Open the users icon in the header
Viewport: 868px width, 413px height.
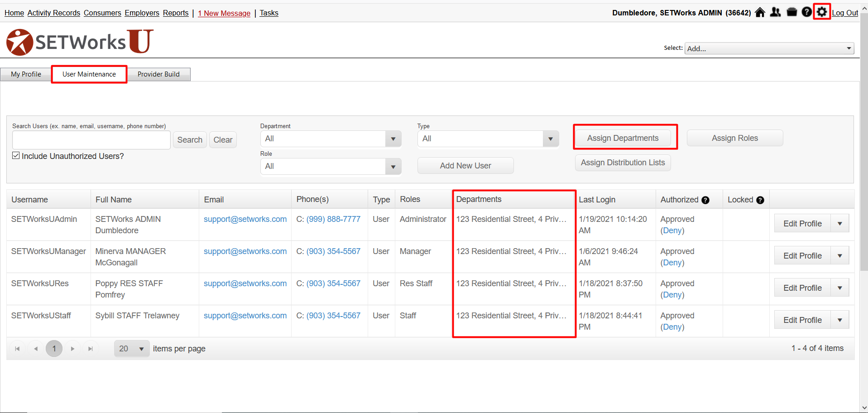[776, 12]
